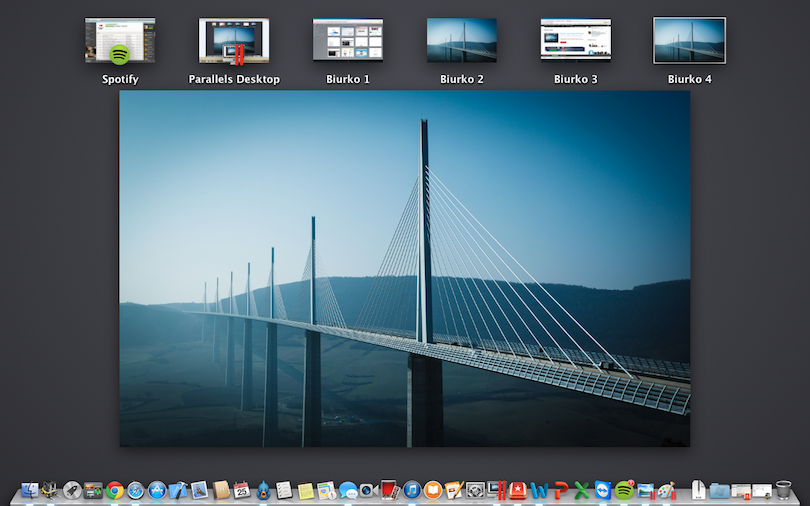Launch Xcode from the Dock
Image resolution: width=810 pixels, height=506 pixels.
[178, 490]
